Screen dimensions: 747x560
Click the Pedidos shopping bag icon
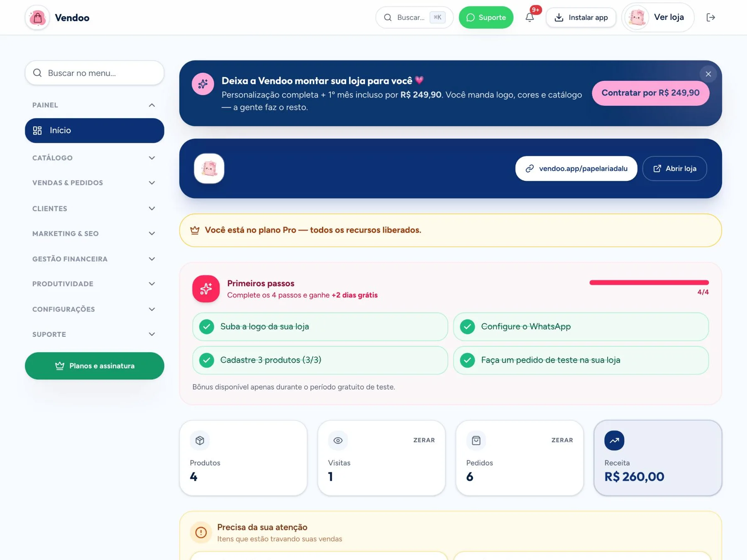476,441
